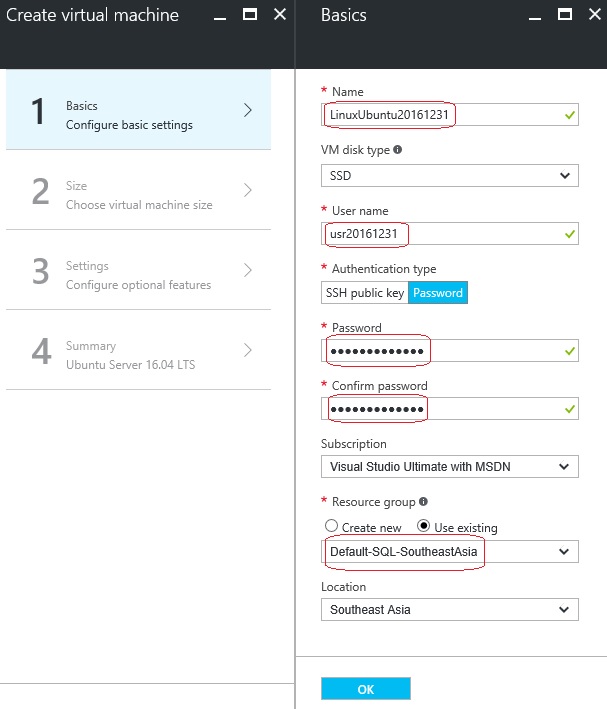Open the Location dropdown

tap(450, 610)
